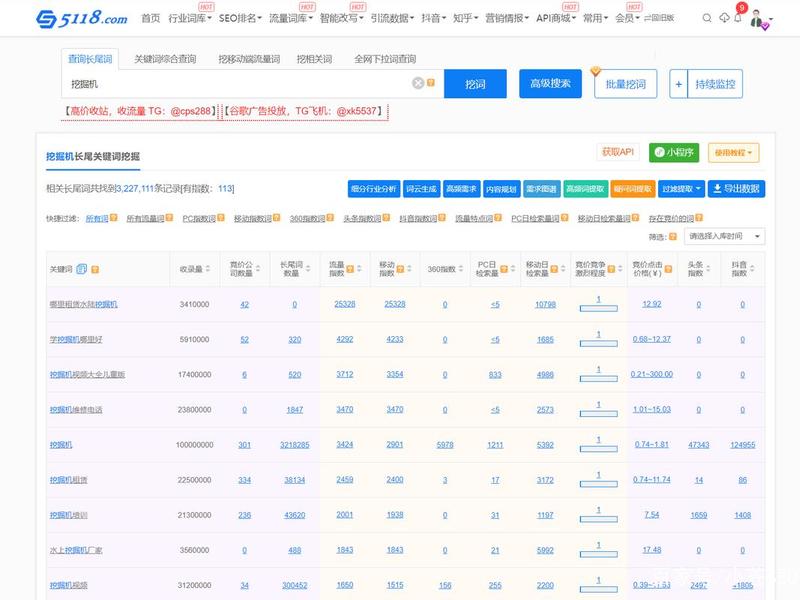Click the help icon next to 筛选 label
Screen dimensions: 800x600
(x=672, y=236)
